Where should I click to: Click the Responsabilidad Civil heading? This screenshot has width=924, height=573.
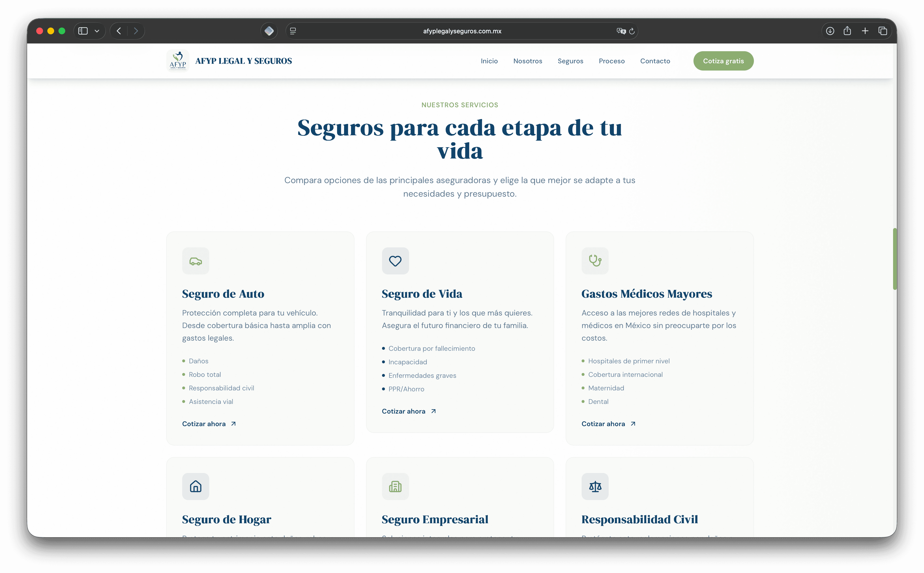click(639, 520)
